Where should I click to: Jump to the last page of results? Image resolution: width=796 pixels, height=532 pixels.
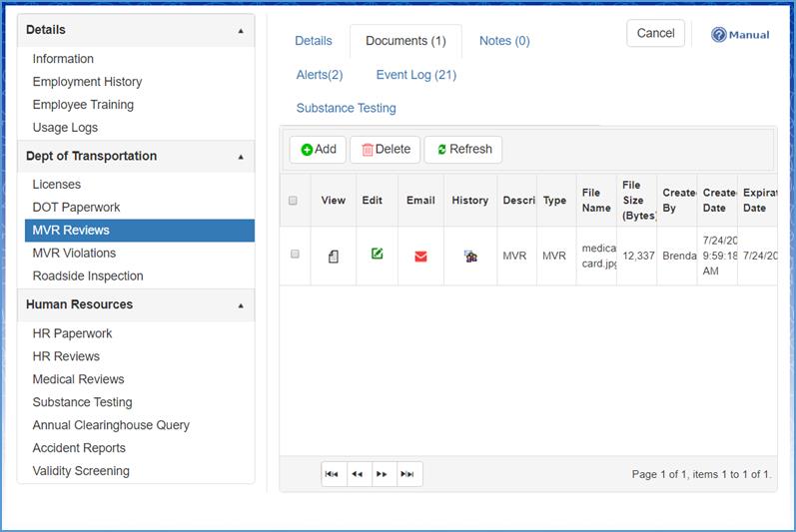(408, 475)
